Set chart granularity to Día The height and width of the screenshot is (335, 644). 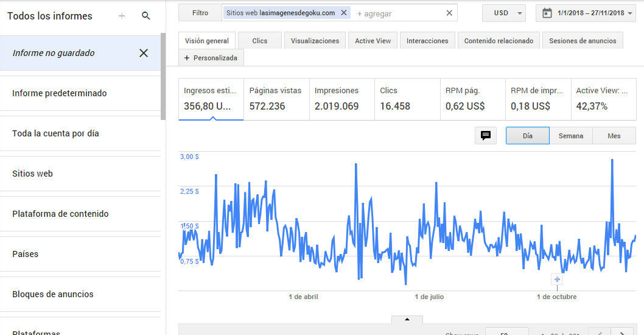[x=528, y=136]
